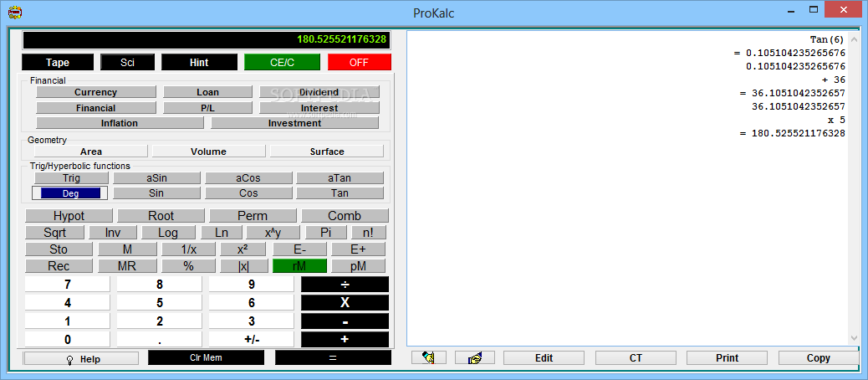
Task: Click the = equals button
Action: 333,358
